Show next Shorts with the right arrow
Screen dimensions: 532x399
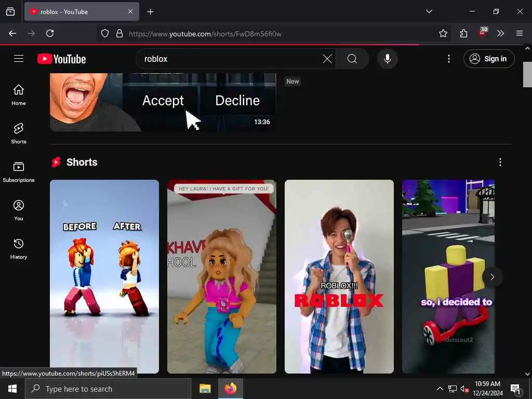click(x=493, y=277)
